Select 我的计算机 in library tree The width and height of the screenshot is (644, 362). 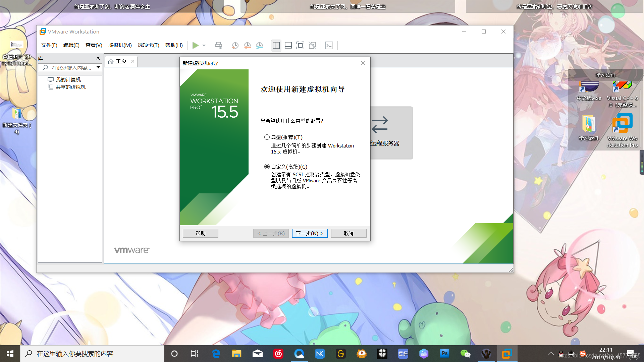[64, 79]
